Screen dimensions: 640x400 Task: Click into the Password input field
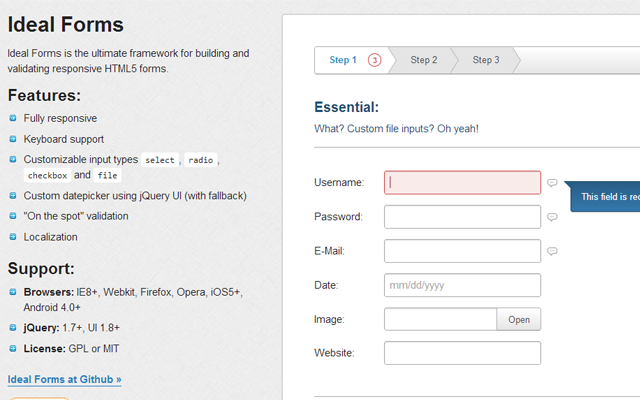click(x=462, y=217)
